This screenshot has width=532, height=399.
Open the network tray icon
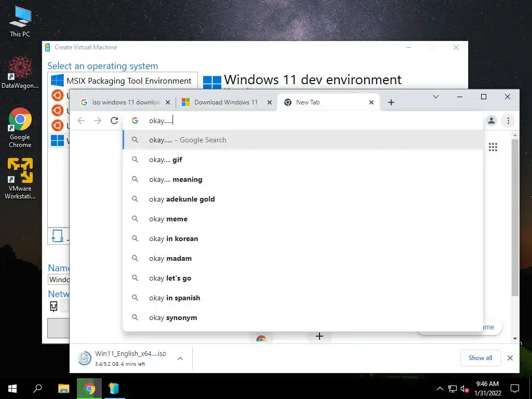click(452, 389)
